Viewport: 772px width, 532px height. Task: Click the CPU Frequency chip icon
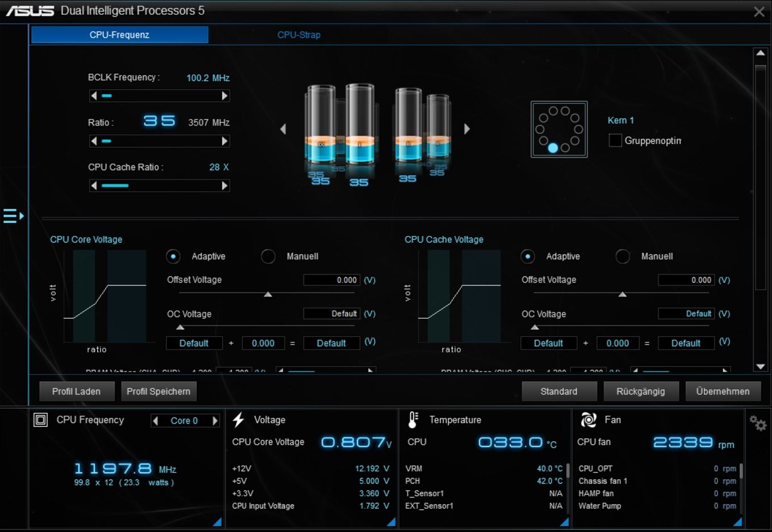click(41, 420)
